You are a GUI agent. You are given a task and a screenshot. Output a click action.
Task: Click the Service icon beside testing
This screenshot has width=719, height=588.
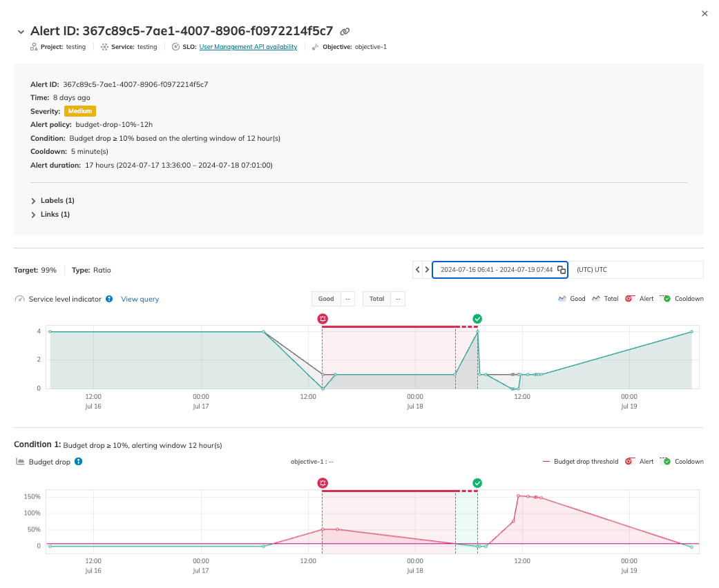point(104,47)
